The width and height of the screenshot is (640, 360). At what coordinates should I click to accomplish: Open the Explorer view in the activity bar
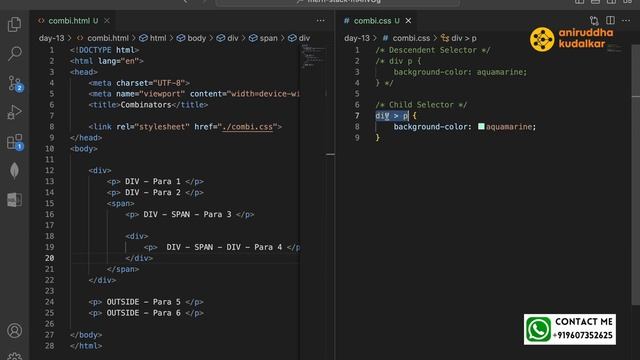(x=15, y=24)
